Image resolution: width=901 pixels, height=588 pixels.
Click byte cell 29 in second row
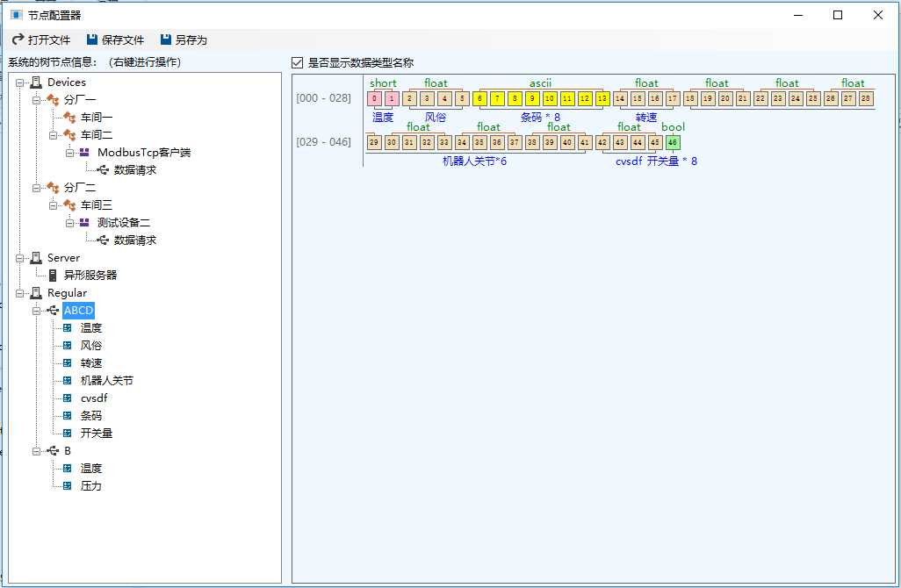[374, 142]
